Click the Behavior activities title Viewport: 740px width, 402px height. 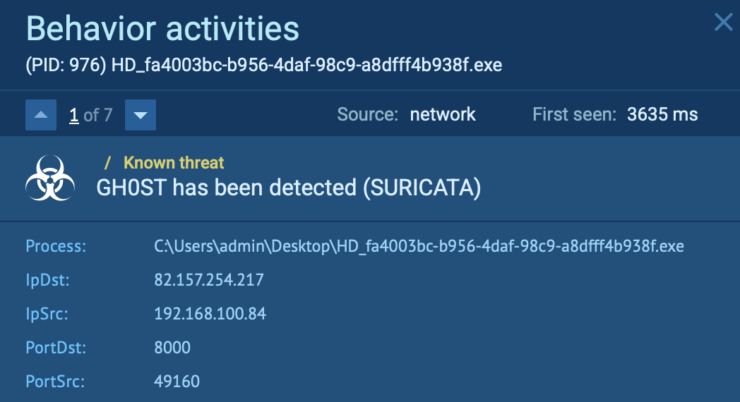tap(161, 27)
